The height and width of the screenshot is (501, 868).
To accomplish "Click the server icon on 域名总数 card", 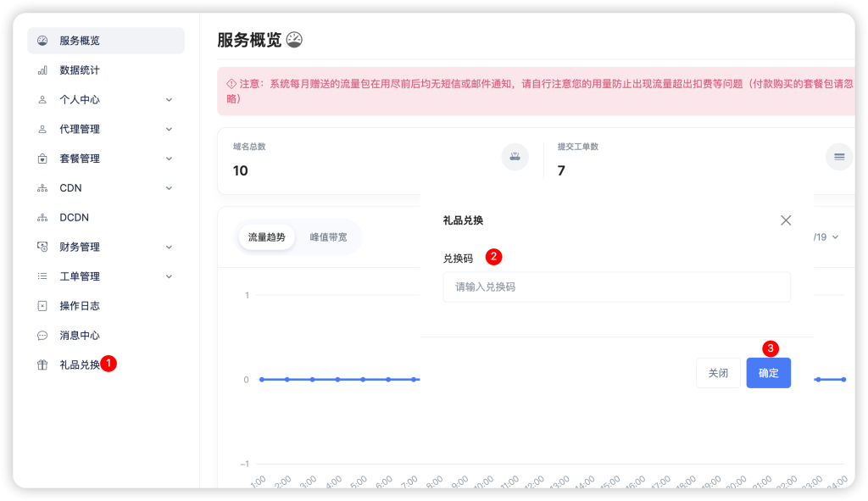I will (515, 156).
